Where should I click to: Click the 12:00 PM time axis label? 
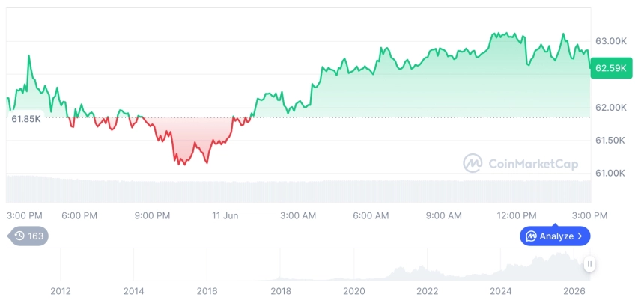coord(516,216)
